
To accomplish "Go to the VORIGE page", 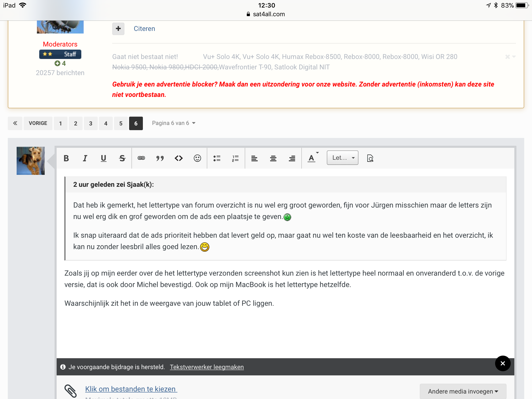I will [x=38, y=123].
